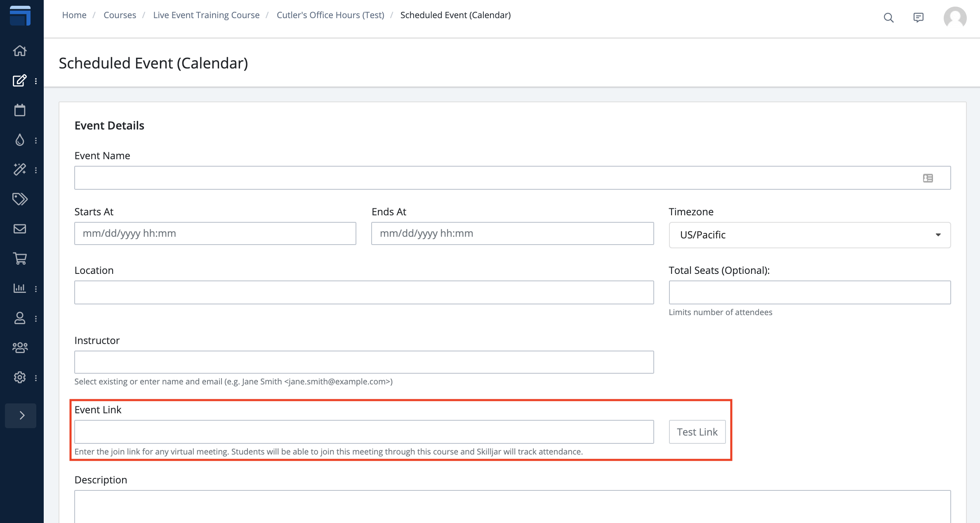Go to Home breadcrumb link
The image size is (980, 523).
point(74,15)
